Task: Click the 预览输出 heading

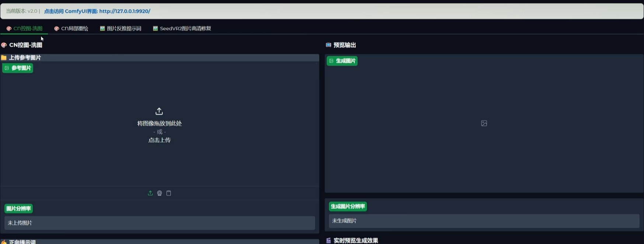Action: 345,45
